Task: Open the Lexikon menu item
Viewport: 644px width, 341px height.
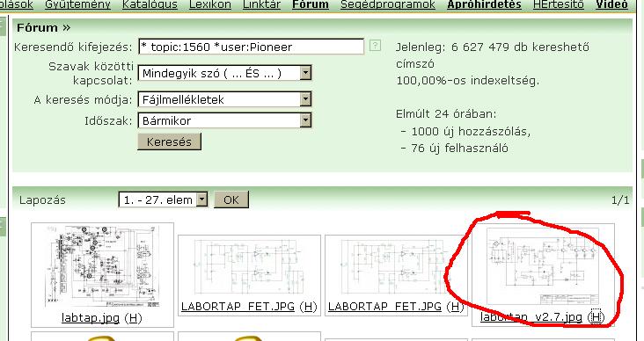Action: [x=210, y=4]
